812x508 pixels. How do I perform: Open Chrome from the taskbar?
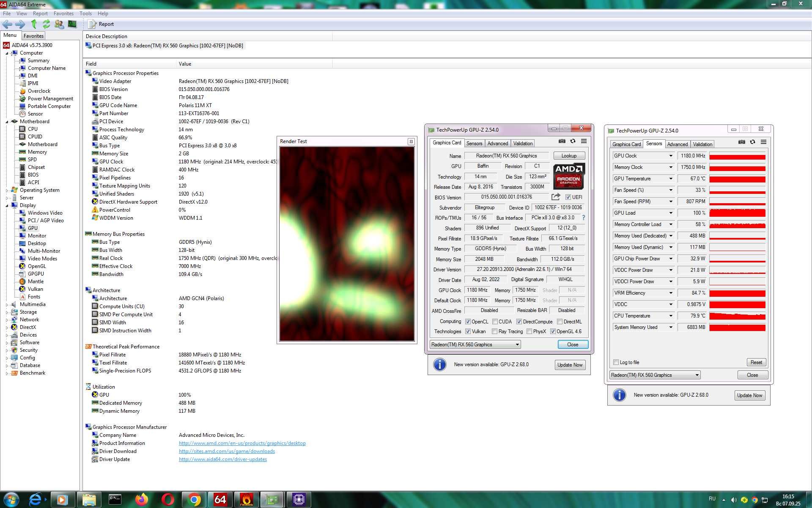[x=194, y=500]
